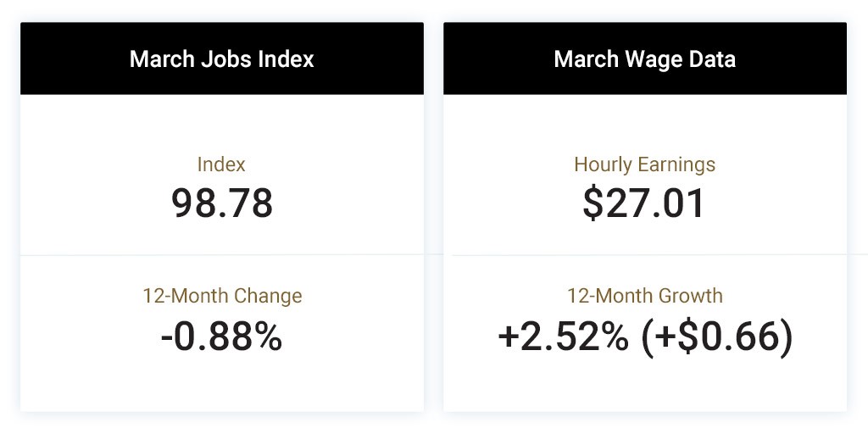Click the percent sign in -0.88%

269,337
